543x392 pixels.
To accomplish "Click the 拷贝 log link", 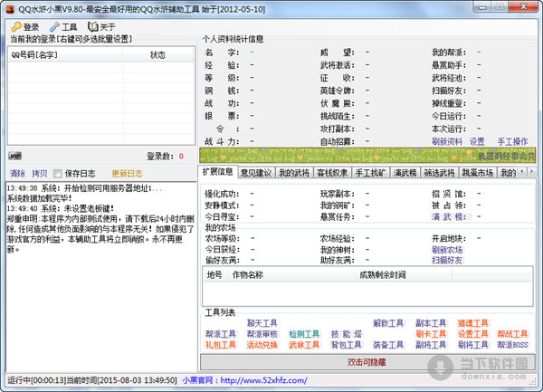I will 40,174.
